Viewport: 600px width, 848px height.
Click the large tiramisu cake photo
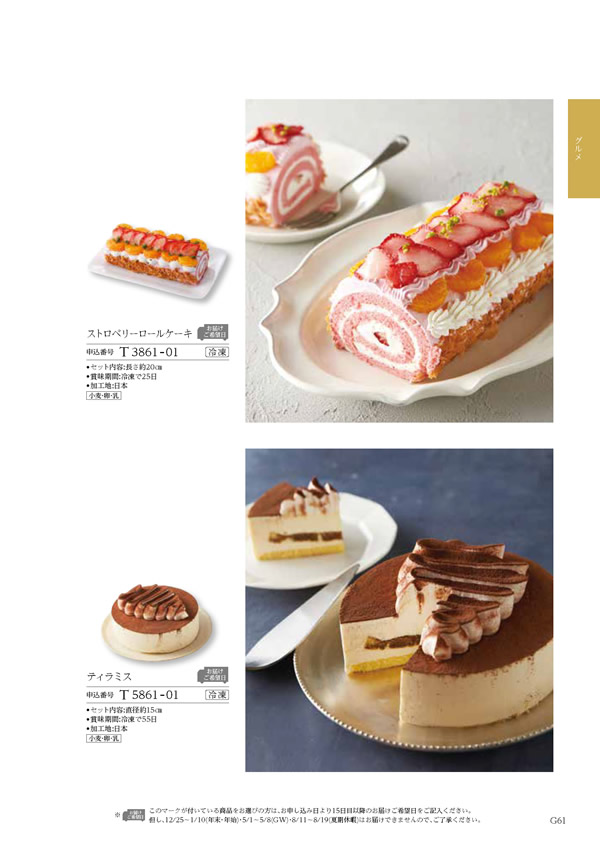(399, 610)
